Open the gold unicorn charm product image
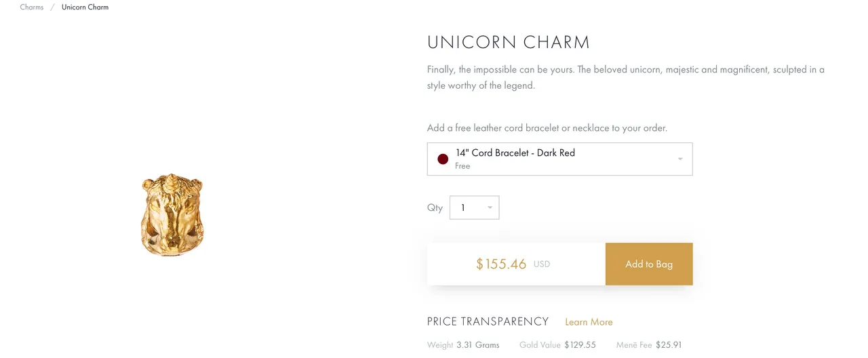Viewport: 868px width, 358px height. [x=172, y=215]
